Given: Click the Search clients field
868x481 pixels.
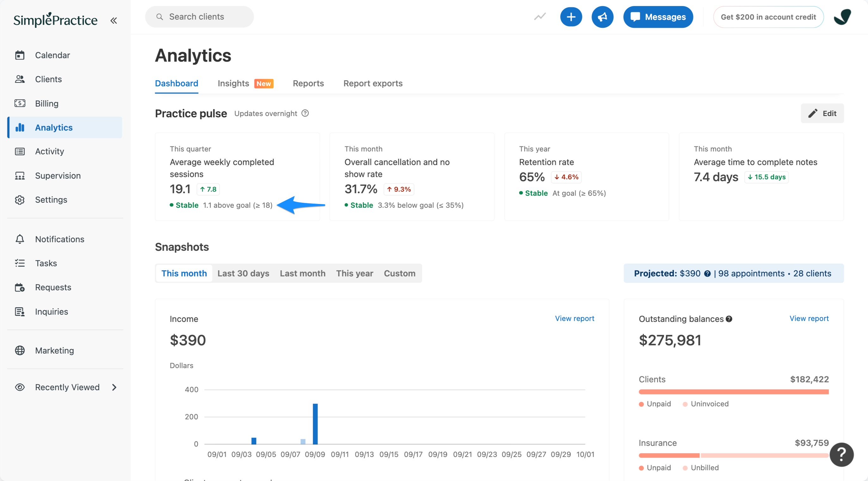Looking at the screenshot, I should tap(199, 17).
